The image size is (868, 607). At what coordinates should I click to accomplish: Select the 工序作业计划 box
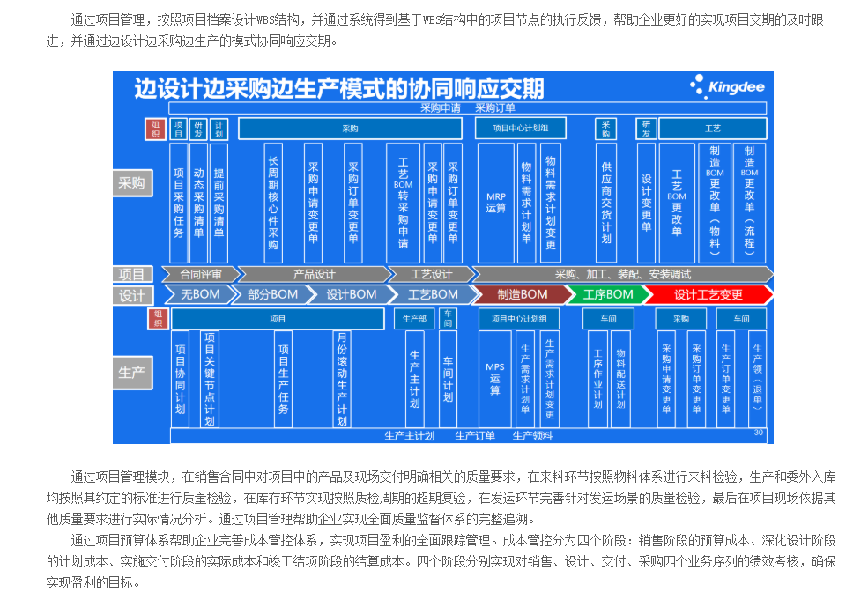point(597,379)
